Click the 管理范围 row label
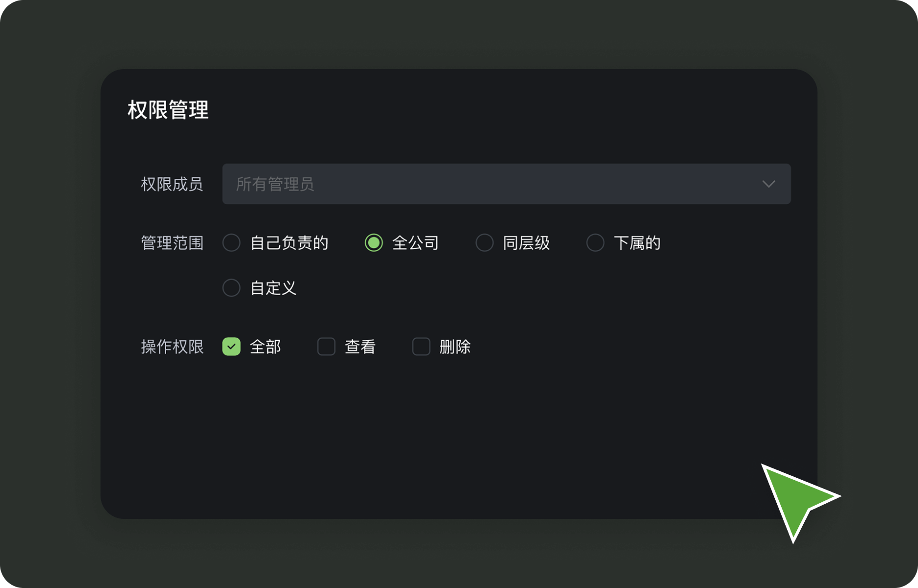This screenshot has width=918, height=588. [x=172, y=243]
